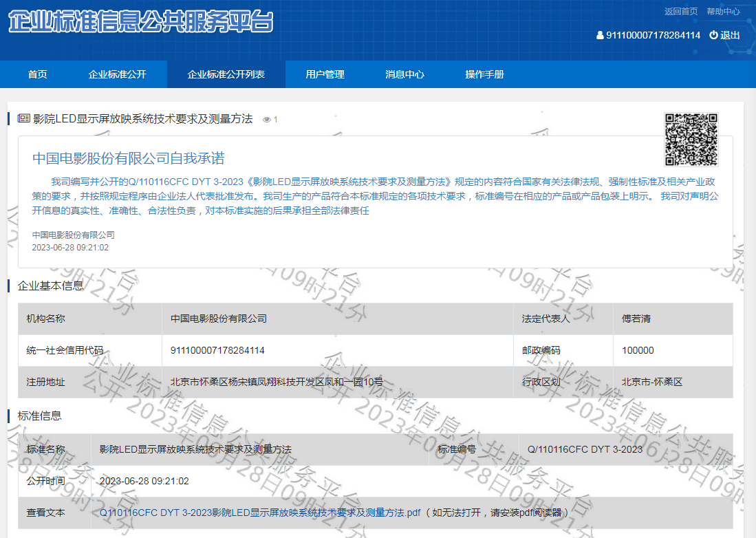
Task: Open 消息中心 menu
Action: tap(404, 74)
